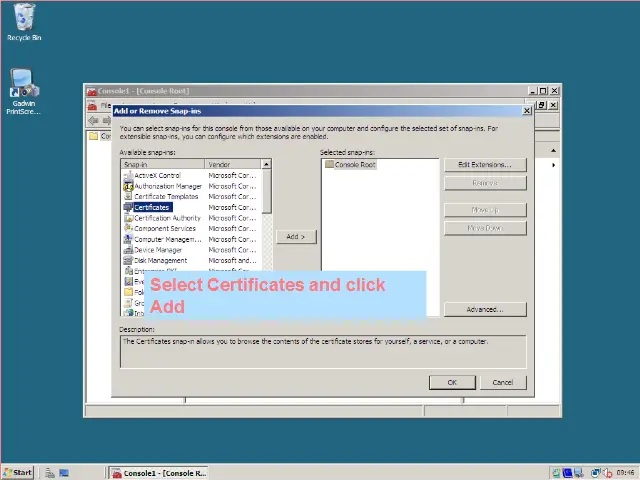Choose the Authorization Manager snap-in

[x=167, y=186]
